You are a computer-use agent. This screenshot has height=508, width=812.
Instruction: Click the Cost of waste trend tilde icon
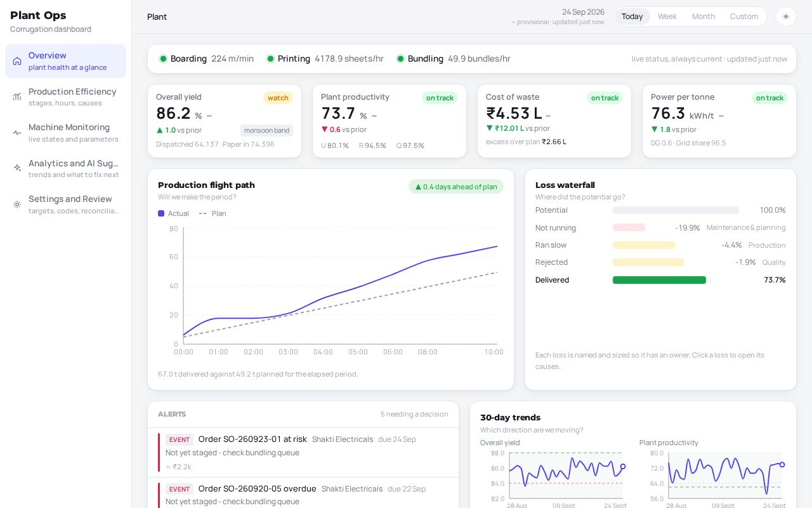pos(548,116)
